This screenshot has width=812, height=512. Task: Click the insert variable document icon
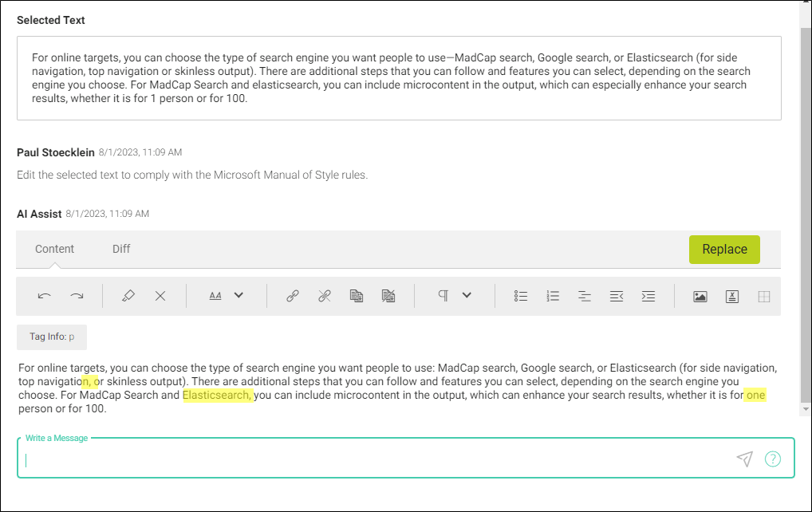coord(732,297)
